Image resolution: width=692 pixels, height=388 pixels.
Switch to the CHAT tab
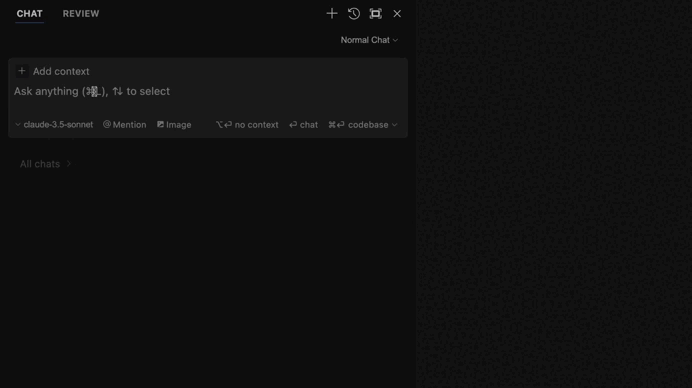pyautogui.click(x=30, y=14)
